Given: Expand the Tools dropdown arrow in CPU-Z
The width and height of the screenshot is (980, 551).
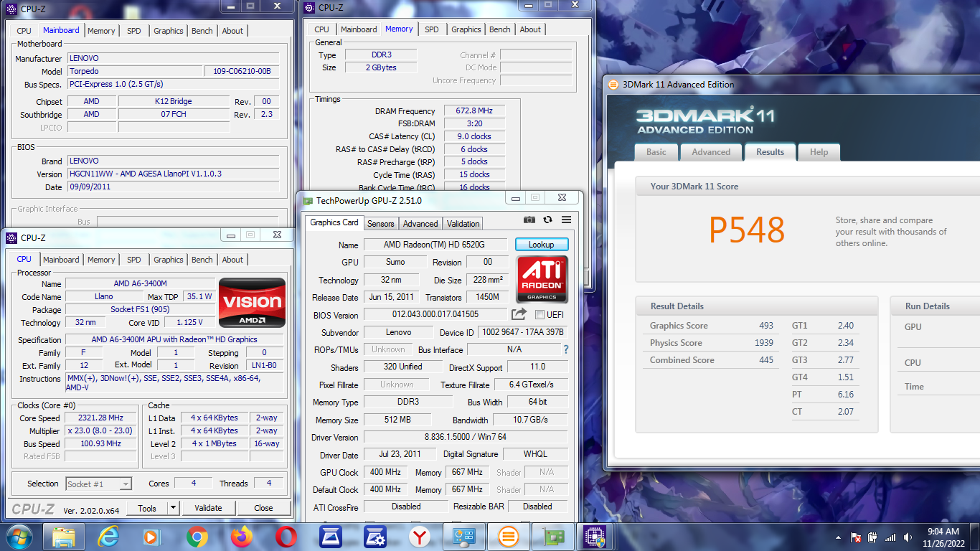Looking at the screenshot, I should pyautogui.click(x=173, y=508).
